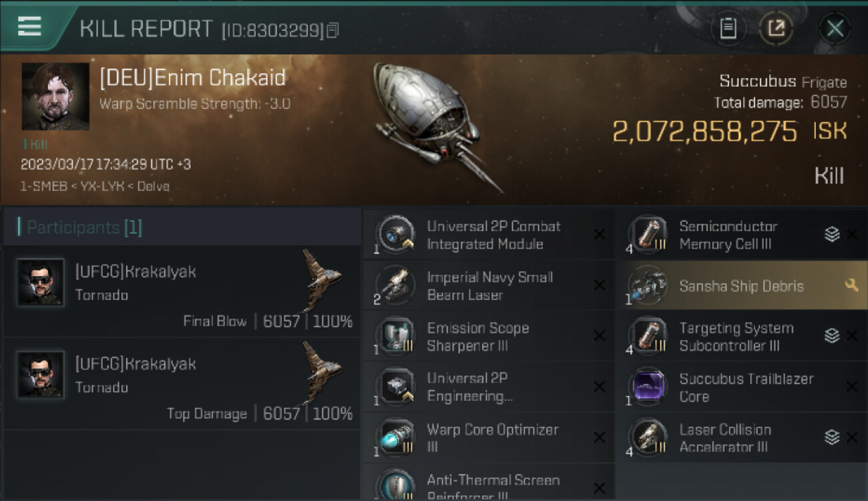Open the clipboard notes icon
868x501 pixels.
728,28
